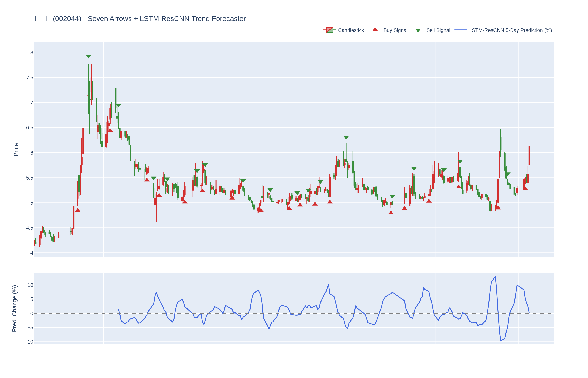Screen dimensions: 588x378
Task: Click the first buy signal marker below 5
Action: [77, 210]
